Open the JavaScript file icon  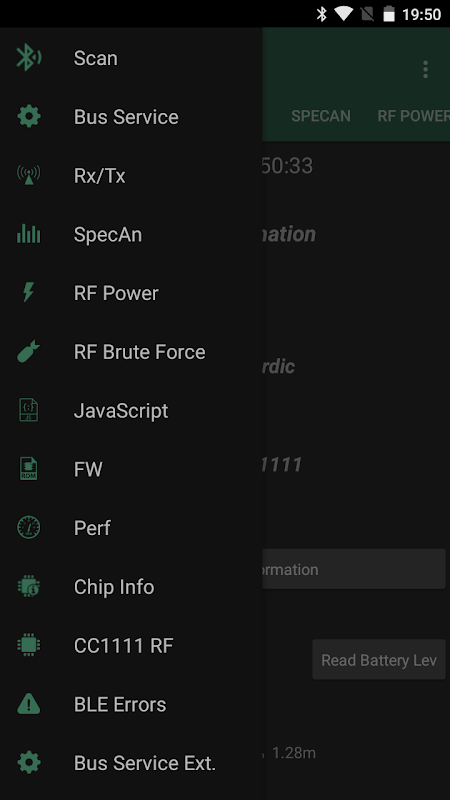pyautogui.click(x=29, y=410)
